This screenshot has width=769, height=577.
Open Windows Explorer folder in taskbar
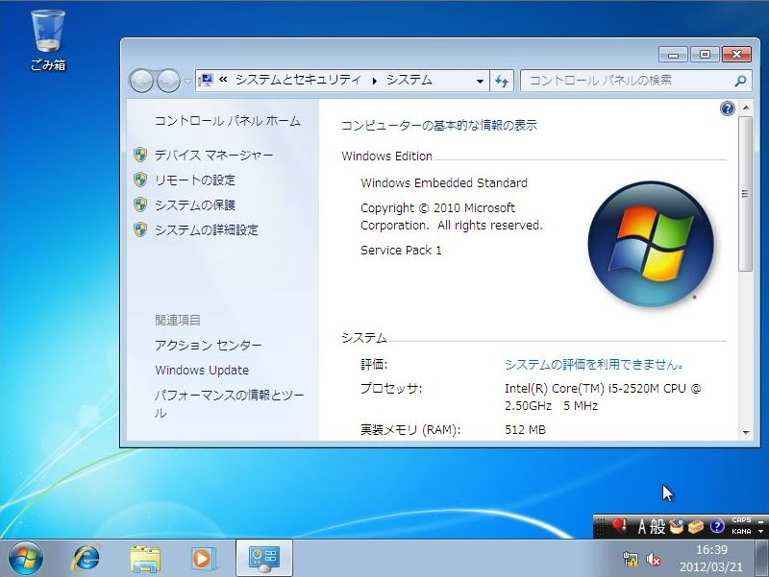click(145, 558)
